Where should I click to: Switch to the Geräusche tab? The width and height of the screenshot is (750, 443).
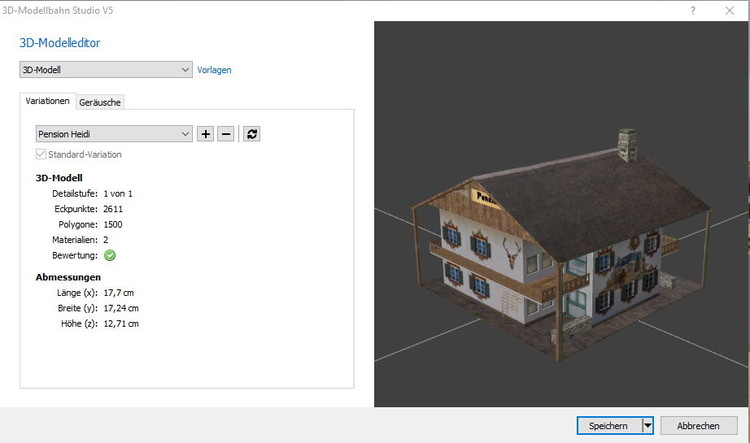(101, 101)
